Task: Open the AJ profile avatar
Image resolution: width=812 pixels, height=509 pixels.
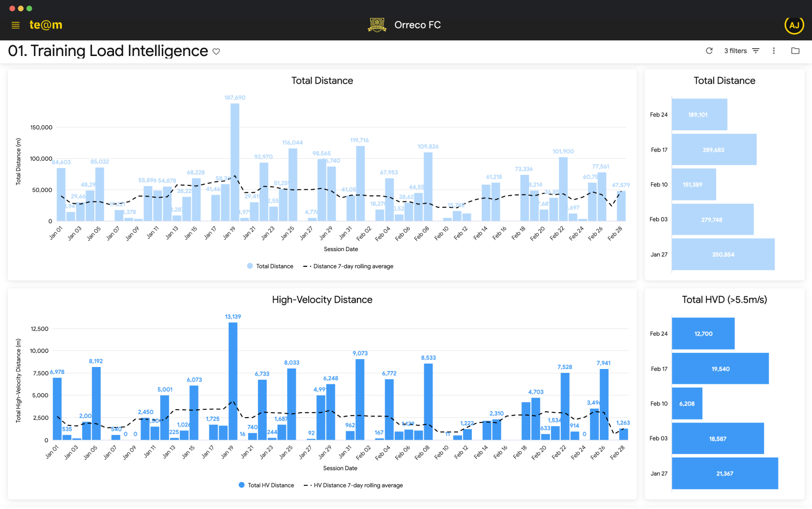Action: tap(794, 25)
